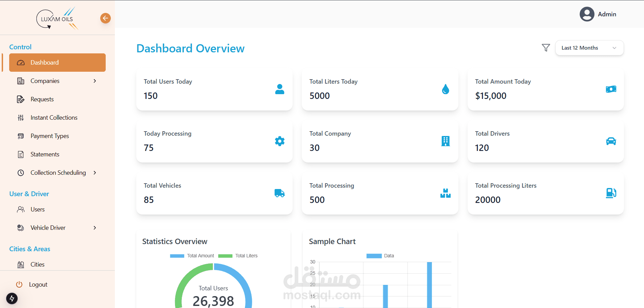
Task: Click the Admin avatar icon
Action: [x=587, y=14]
